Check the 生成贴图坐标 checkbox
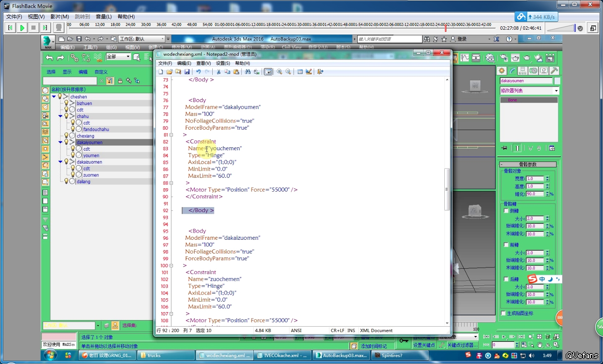603x364 pixels. 504,313
